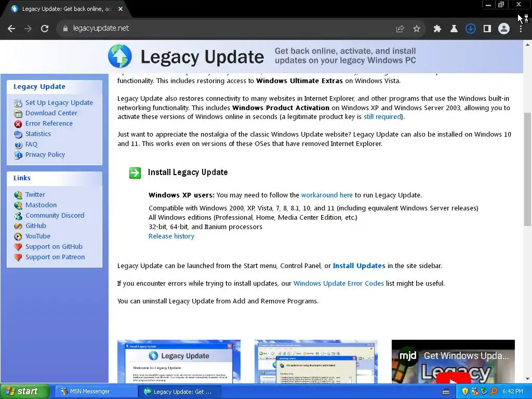Follow the 'still required' link
The image size is (532, 399).
tap(382, 117)
